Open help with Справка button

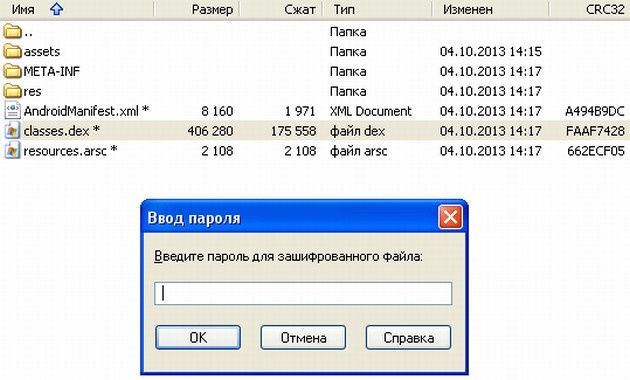pyautogui.click(x=408, y=337)
